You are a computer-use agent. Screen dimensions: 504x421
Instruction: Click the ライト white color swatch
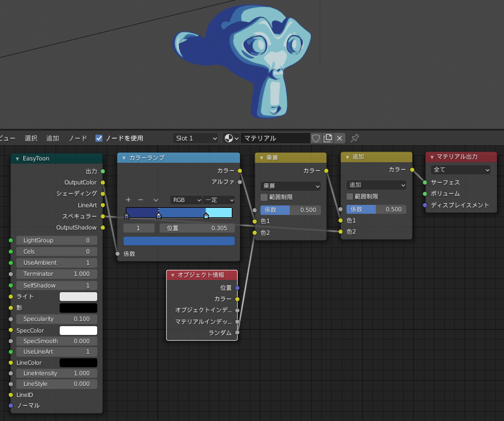[x=78, y=296]
